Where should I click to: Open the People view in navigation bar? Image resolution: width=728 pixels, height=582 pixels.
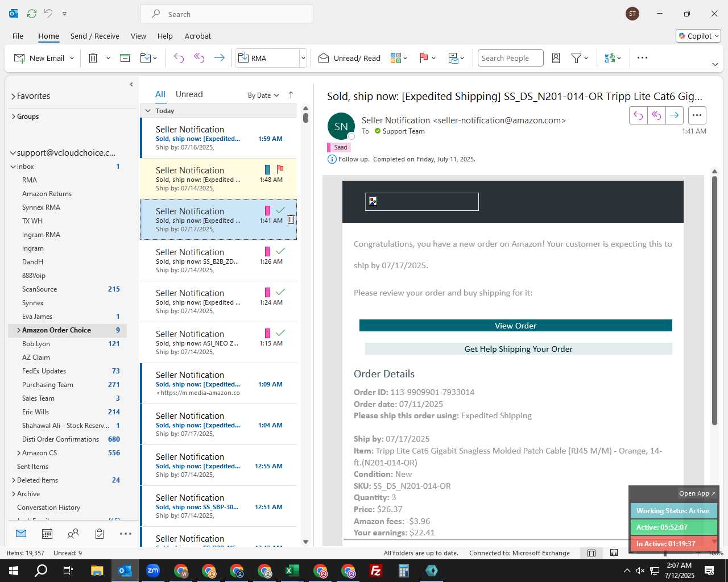click(73, 534)
